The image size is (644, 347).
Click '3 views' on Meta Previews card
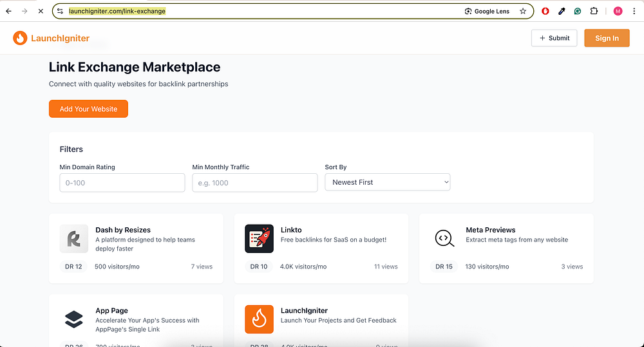572,267
